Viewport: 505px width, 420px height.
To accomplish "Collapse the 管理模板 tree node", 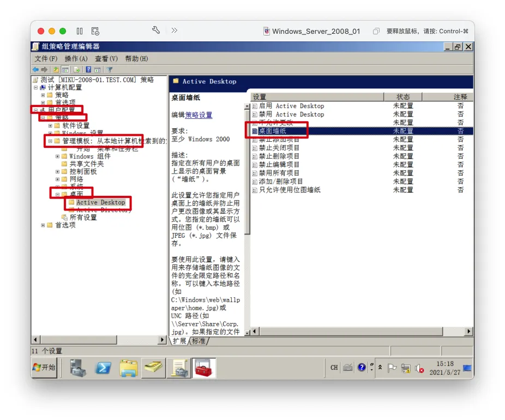I will [50, 141].
